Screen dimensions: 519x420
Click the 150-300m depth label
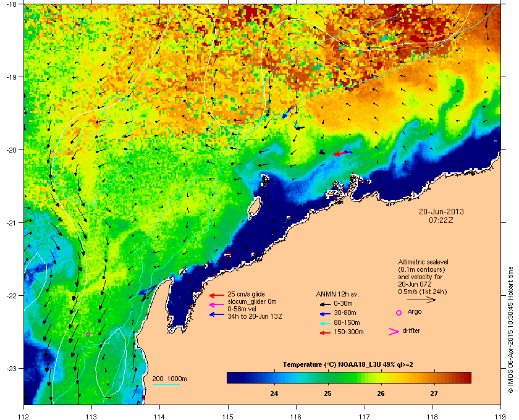348,332
